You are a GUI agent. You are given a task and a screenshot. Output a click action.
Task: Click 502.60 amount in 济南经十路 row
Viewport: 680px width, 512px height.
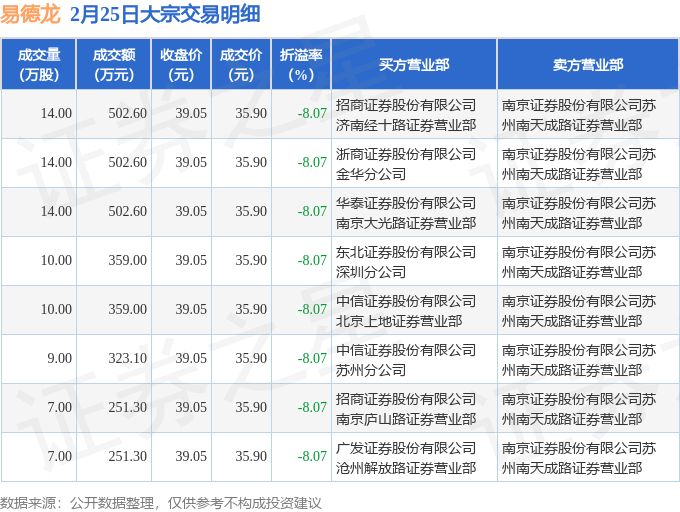[x=128, y=114]
